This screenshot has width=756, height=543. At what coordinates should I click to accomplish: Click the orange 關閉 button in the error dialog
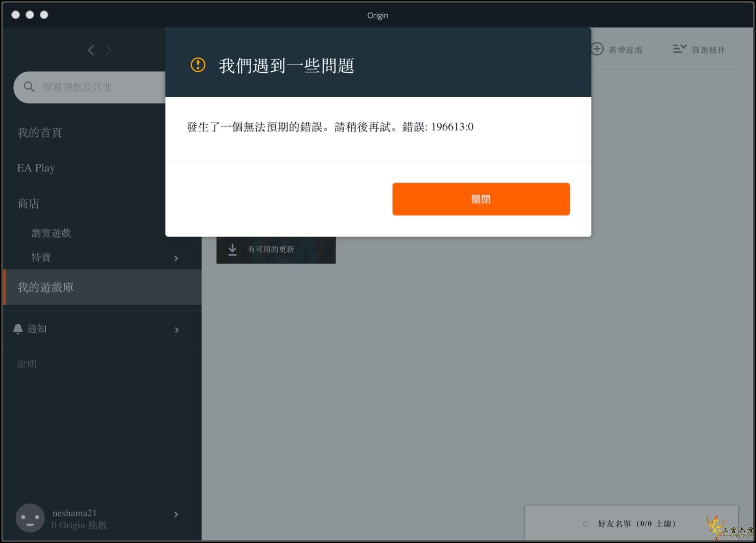tap(481, 199)
